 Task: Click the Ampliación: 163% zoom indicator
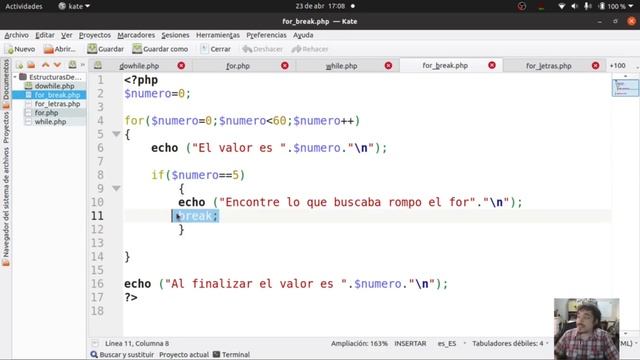click(359, 344)
